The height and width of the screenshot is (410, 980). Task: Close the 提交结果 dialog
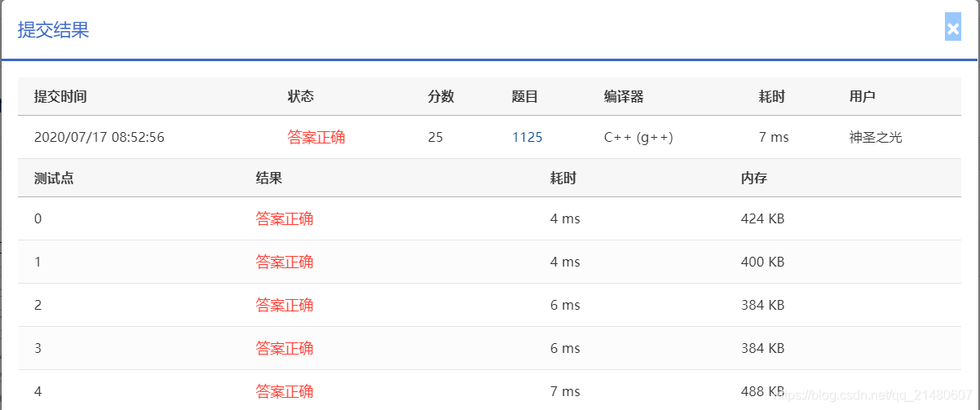[x=952, y=28]
